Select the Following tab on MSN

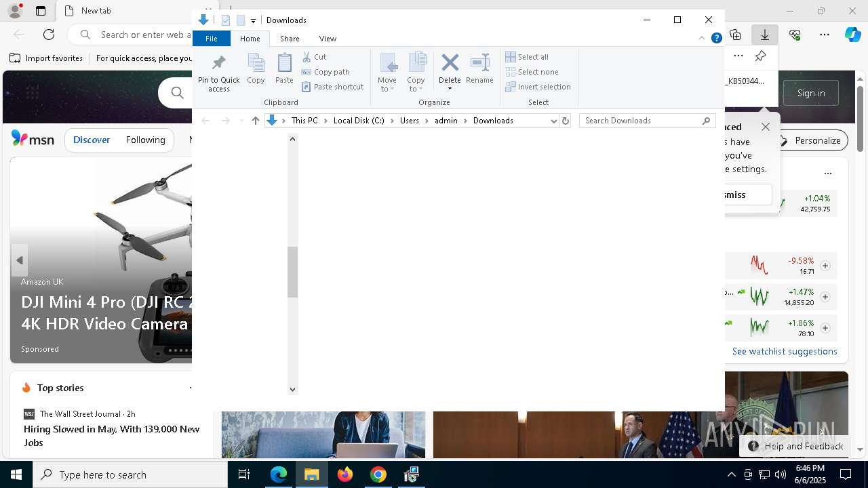click(x=145, y=140)
